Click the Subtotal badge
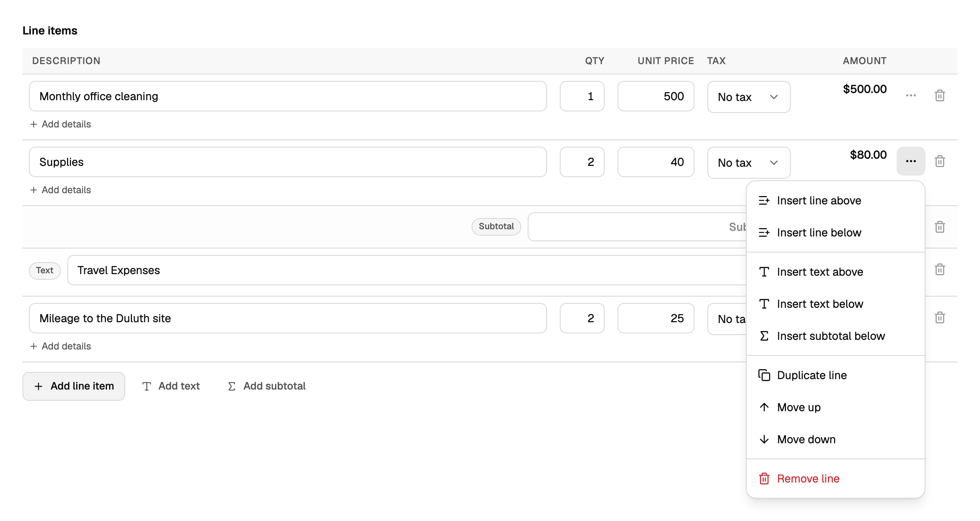 (x=496, y=226)
